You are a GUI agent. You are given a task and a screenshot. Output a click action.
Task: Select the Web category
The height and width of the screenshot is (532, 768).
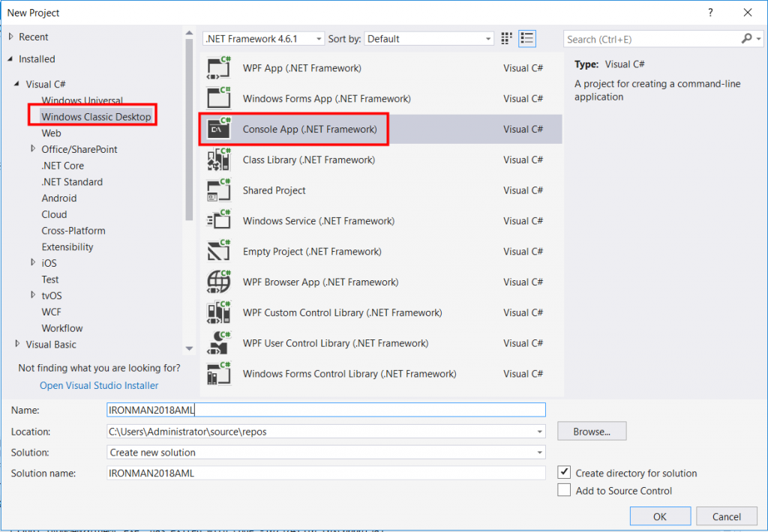52,133
